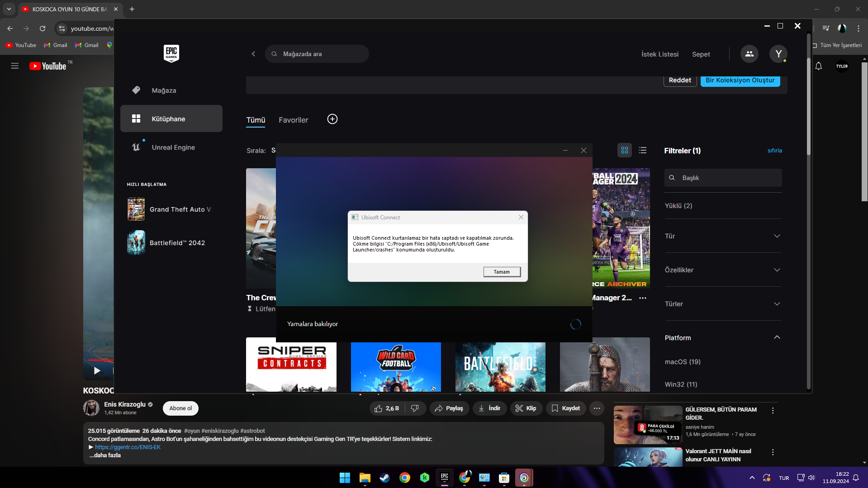
Task: Close the Ubisoft Connect error dialog
Action: click(x=521, y=217)
